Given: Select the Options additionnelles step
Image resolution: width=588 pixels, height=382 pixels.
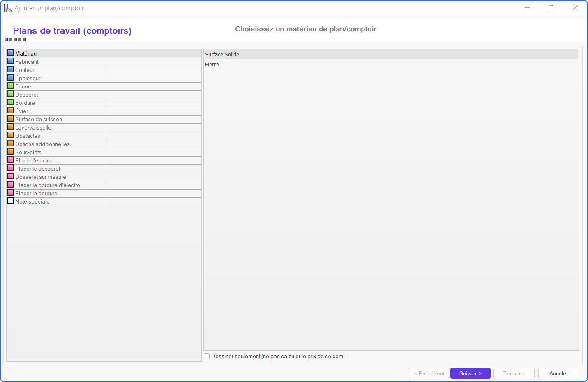Looking at the screenshot, I should click(104, 144).
